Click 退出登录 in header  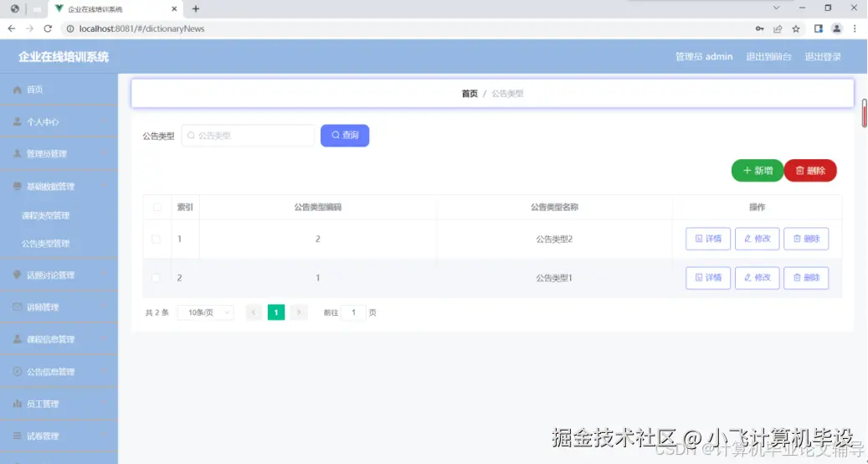pyautogui.click(x=823, y=56)
